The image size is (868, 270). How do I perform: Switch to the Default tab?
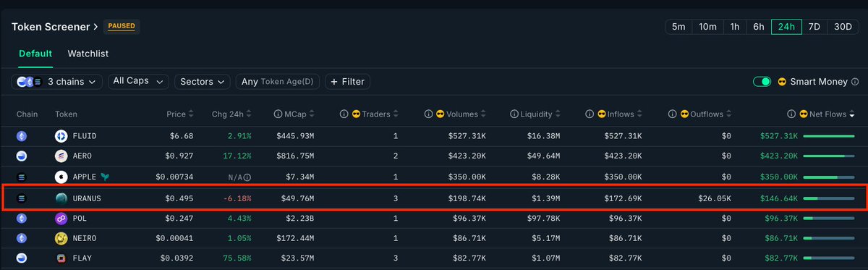35,54
